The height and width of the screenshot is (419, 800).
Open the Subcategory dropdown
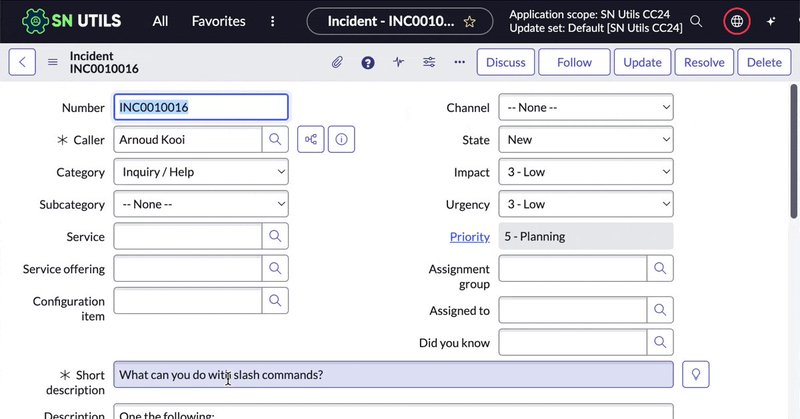click(201, 204)
